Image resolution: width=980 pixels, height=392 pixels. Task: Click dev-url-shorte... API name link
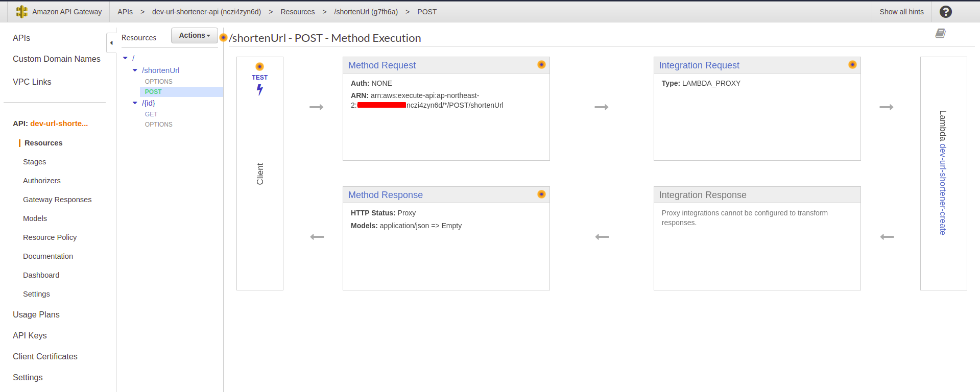click(x=59, y=124)
